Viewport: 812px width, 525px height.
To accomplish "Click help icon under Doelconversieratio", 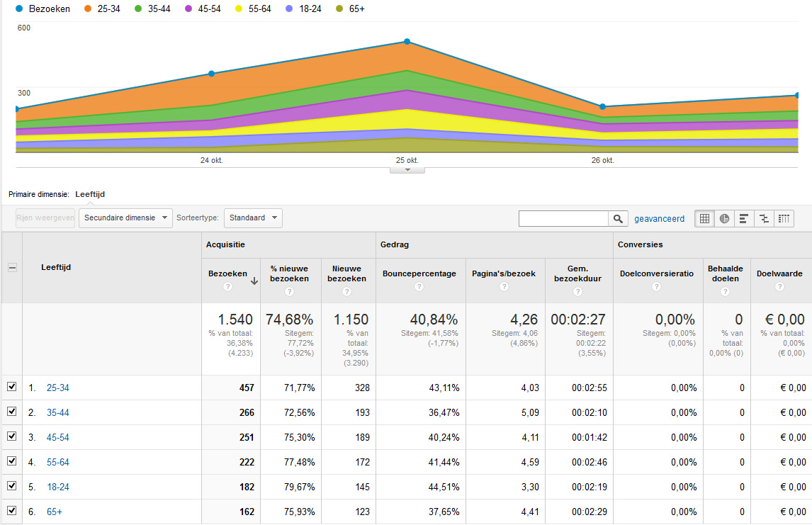I will (656, 287).
